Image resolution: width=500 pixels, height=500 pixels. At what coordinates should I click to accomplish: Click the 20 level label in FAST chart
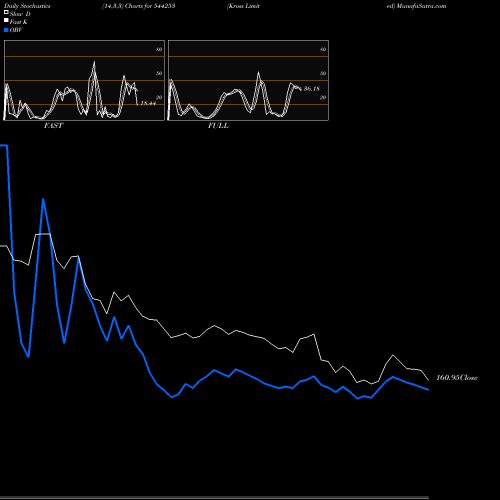tap(159, 97)
